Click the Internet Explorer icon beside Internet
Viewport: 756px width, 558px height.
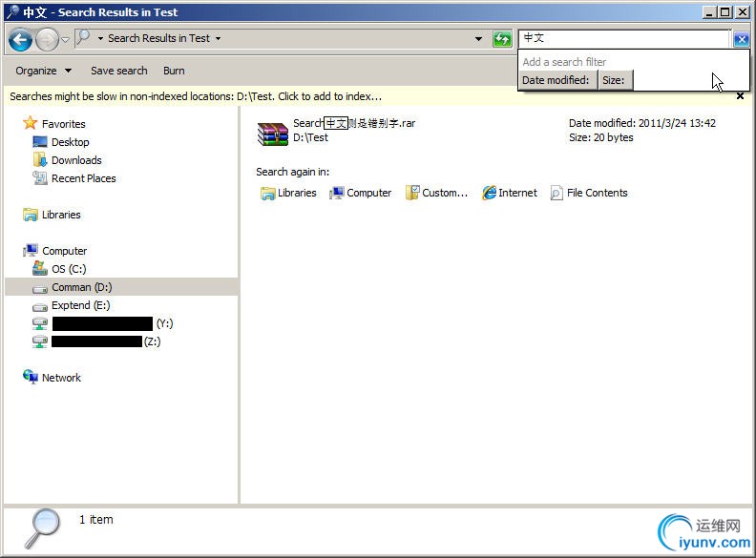tap(490, 193)
